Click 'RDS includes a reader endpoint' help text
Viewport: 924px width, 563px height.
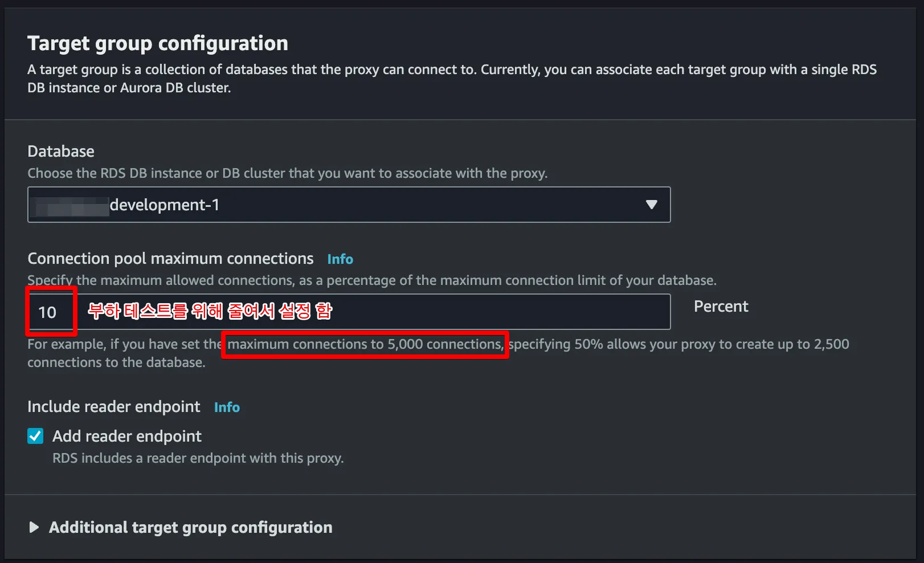click(x=198, y=458)
